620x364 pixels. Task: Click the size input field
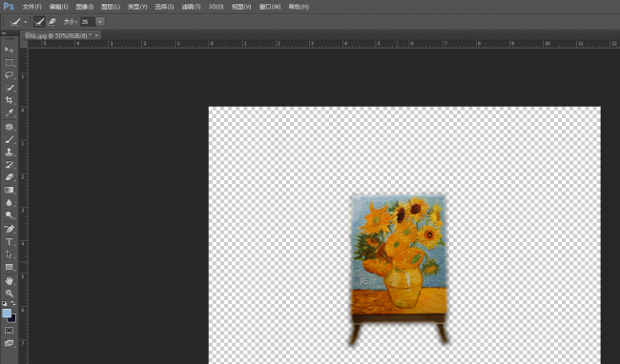pos(88,22)
